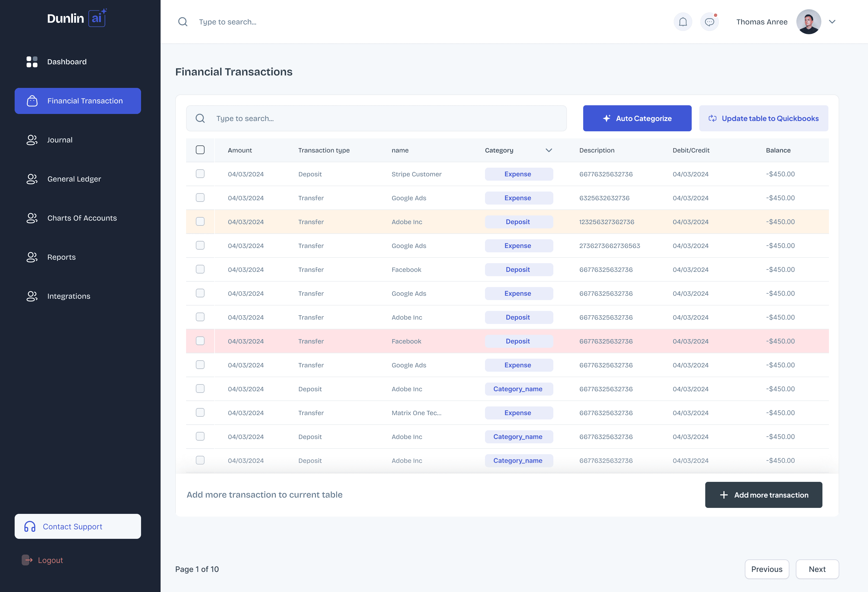The width and height of the screenshot is (868, 592).
Task: Expand the Category column dropdown arrow
Action: [x=549, y=150]
